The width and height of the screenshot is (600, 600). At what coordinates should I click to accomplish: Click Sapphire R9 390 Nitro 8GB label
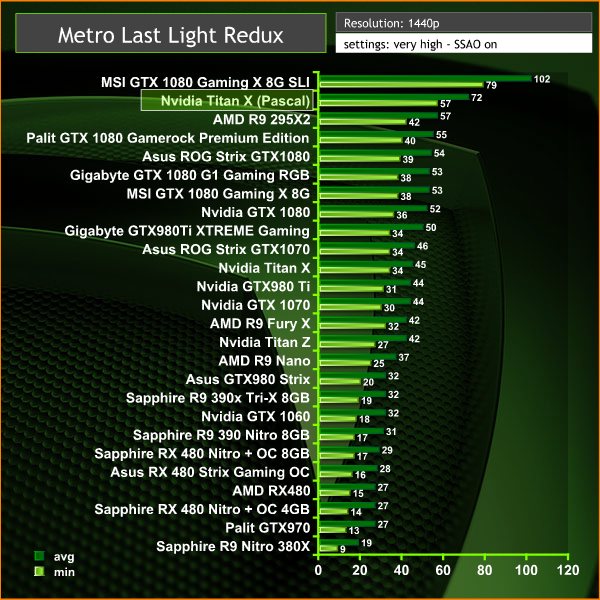point(221,435)
